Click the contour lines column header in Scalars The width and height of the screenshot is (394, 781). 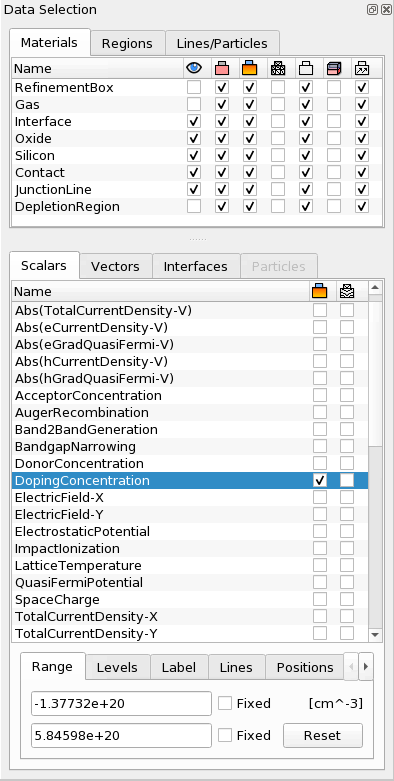click(347, 291)
